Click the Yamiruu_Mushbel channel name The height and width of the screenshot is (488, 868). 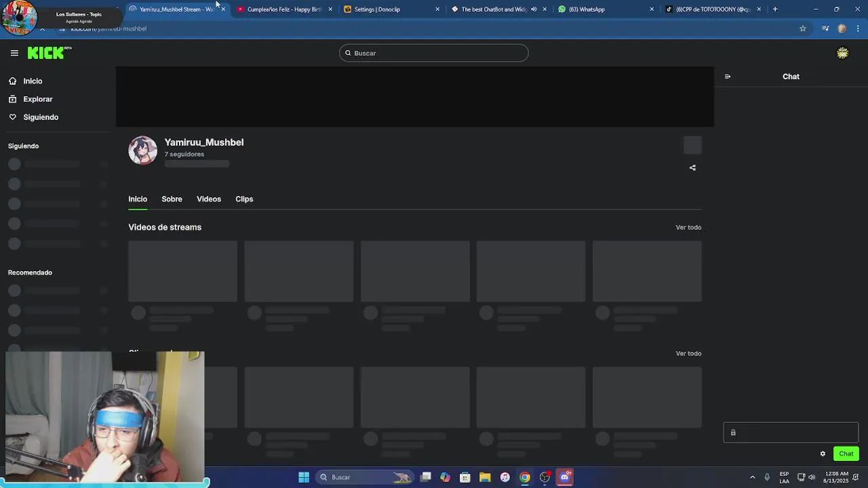pyautogui.click(x=204, y=142)
